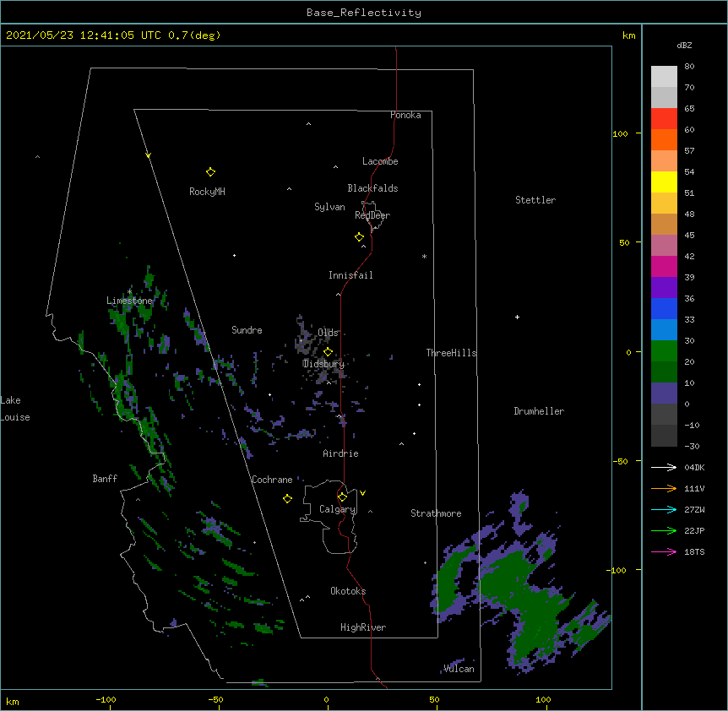
Task: Click the Airdrie city label
Action: pyautogui.click(x=340, y=453)
